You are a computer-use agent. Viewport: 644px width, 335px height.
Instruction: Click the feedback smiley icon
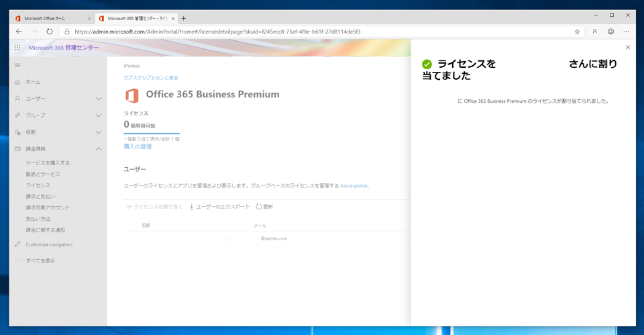[610, 32]
